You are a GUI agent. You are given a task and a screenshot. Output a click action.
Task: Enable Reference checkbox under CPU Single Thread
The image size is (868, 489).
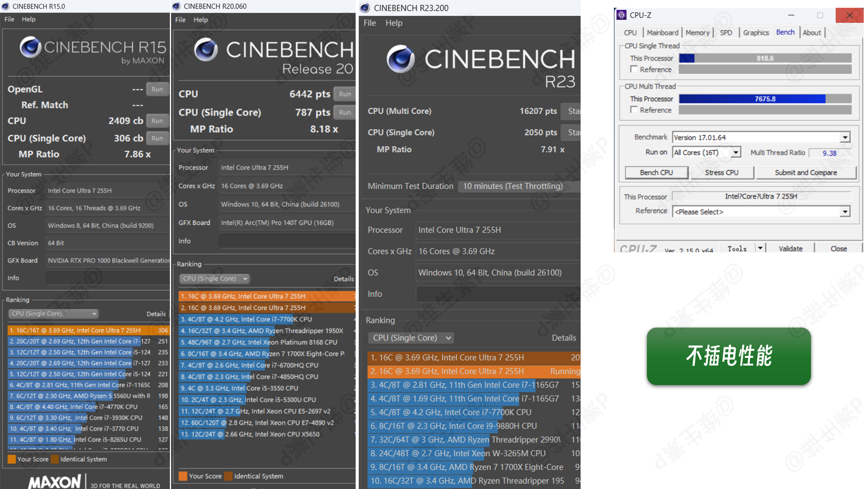click(634, 69)
